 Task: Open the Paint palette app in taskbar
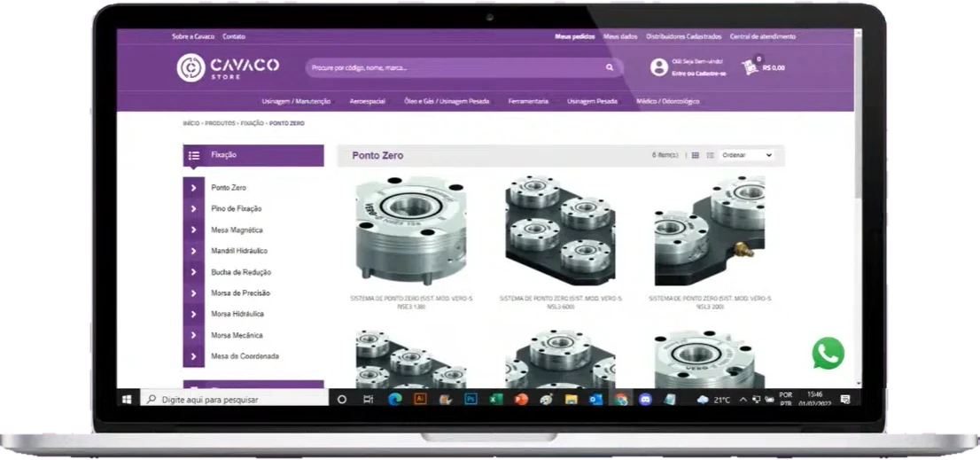tap(546, 399)
